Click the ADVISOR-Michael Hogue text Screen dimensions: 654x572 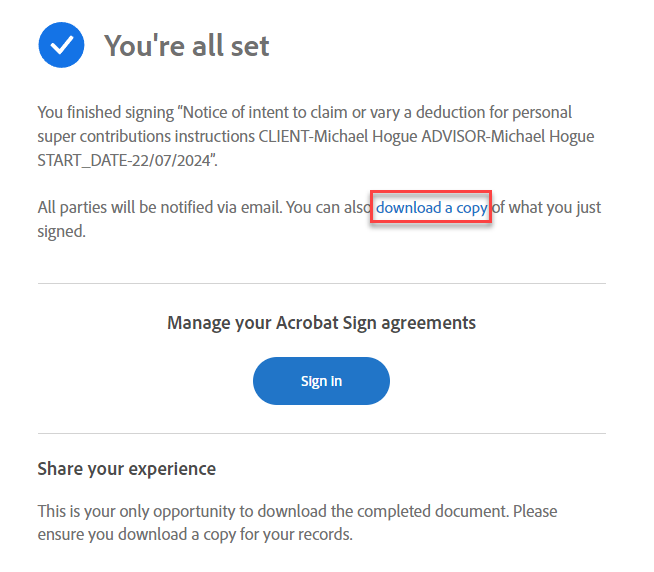(x=508, y=136)
